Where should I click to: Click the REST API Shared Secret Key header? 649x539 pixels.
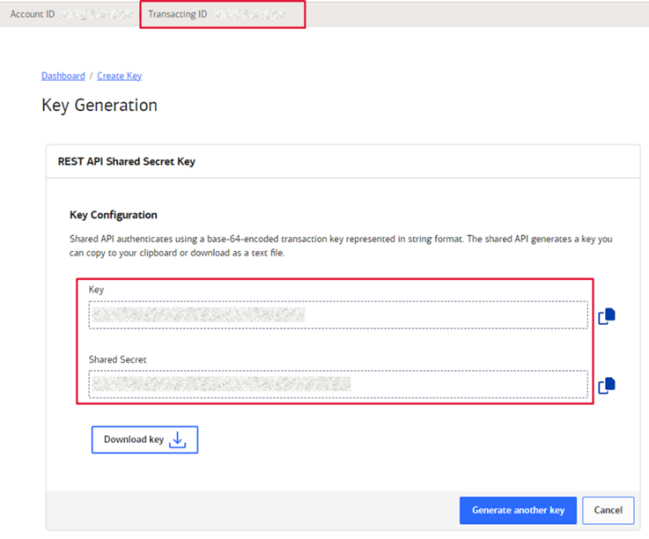[126, 161]
